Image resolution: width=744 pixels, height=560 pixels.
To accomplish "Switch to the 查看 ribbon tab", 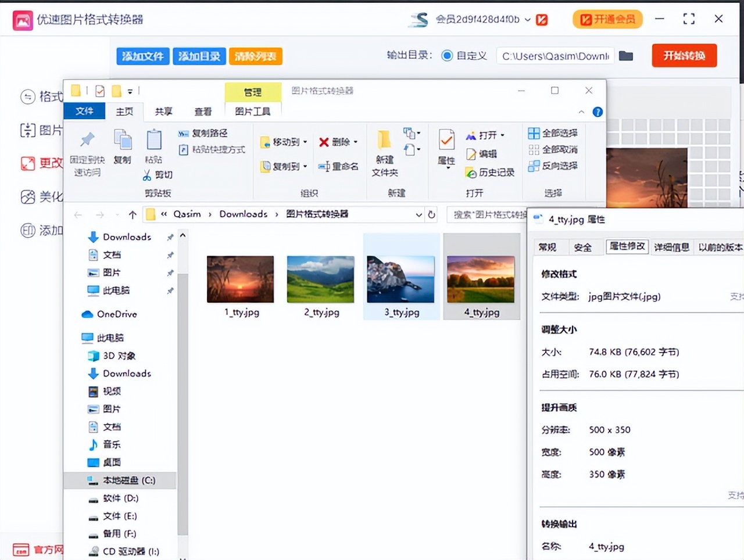I will tap(203, 112).
